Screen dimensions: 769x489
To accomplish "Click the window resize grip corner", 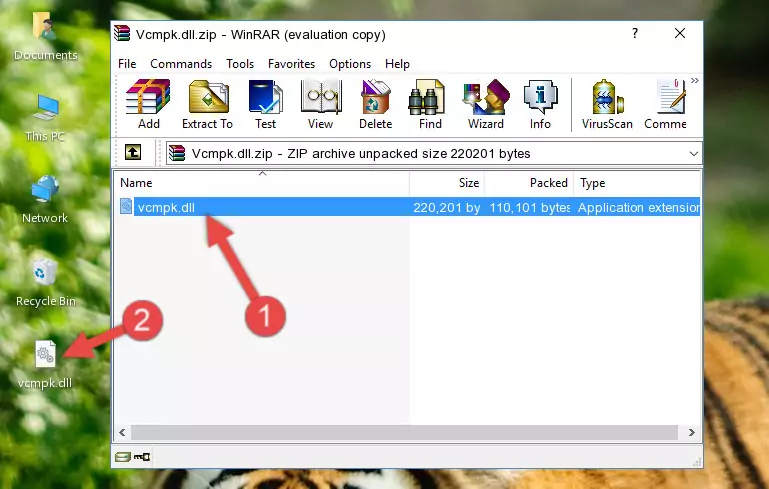I will (696, 461).
